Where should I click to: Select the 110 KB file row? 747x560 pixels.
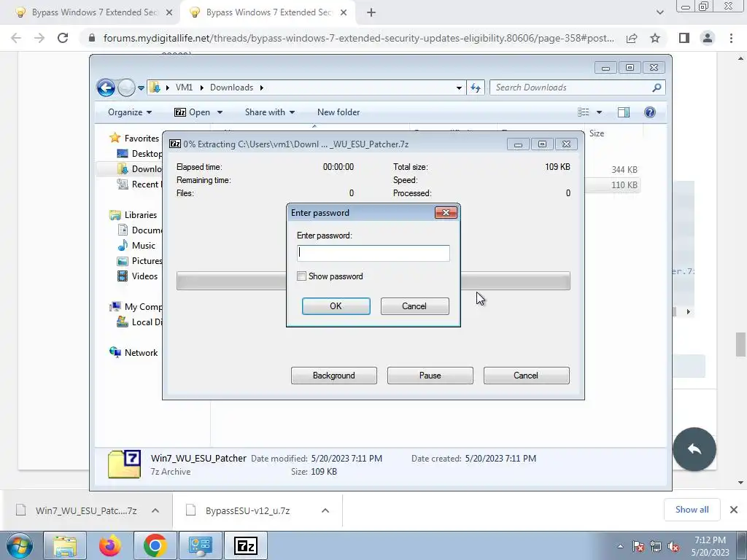point(613,185)
